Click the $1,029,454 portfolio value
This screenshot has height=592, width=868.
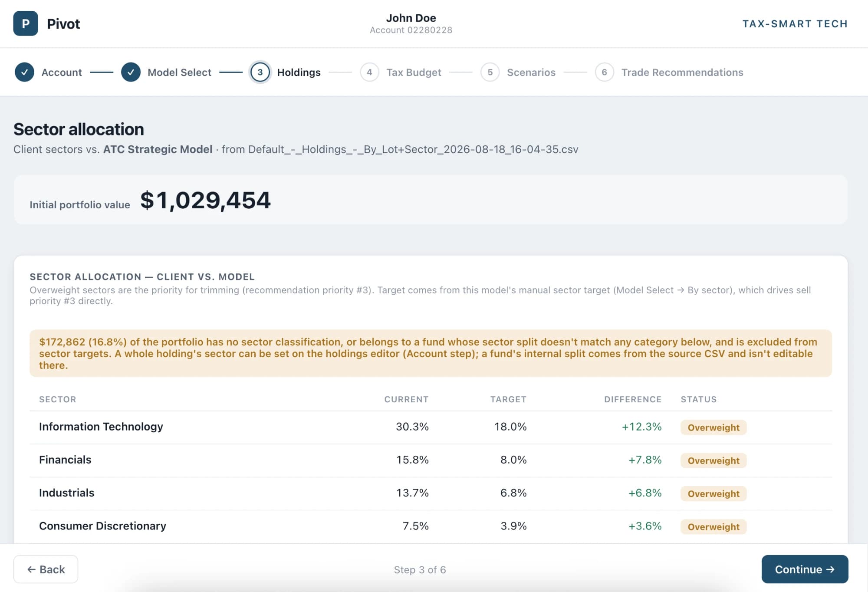205,201
